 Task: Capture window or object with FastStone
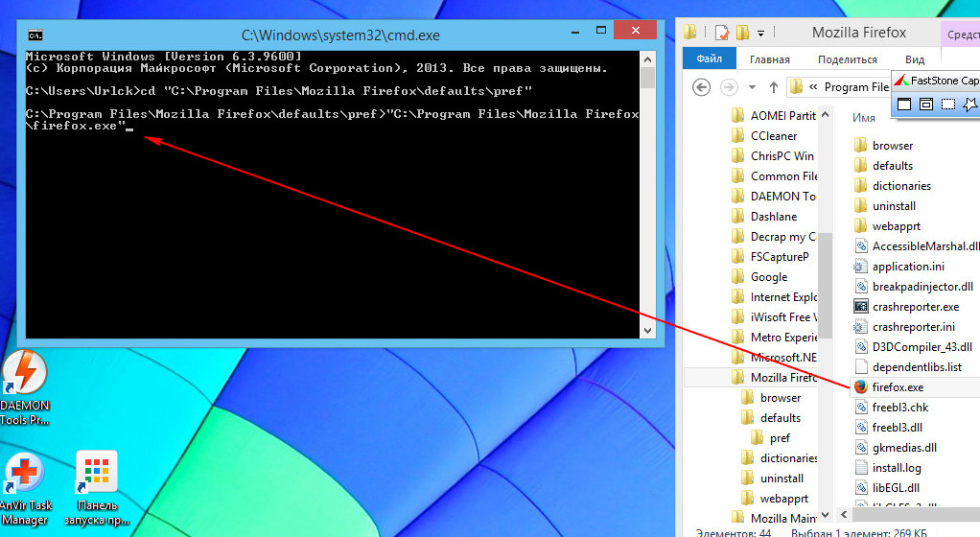tap(926, 104)
